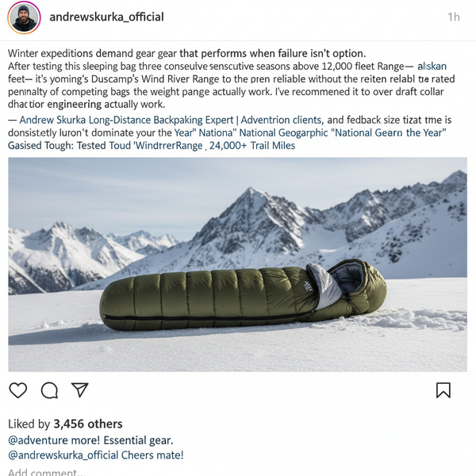The height and width of the screenshot is (476, 476).
Task: Click the sleeping bag brand logo in photo
Action: [x=308, y=286]
